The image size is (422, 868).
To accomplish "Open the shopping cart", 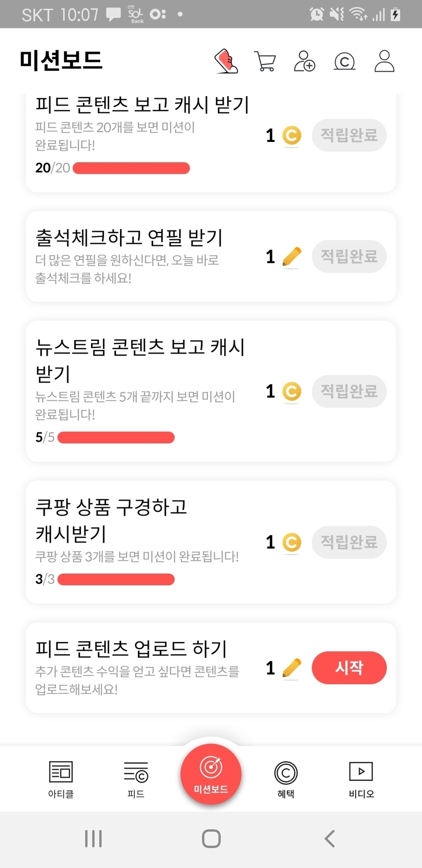I will [265, 62].
